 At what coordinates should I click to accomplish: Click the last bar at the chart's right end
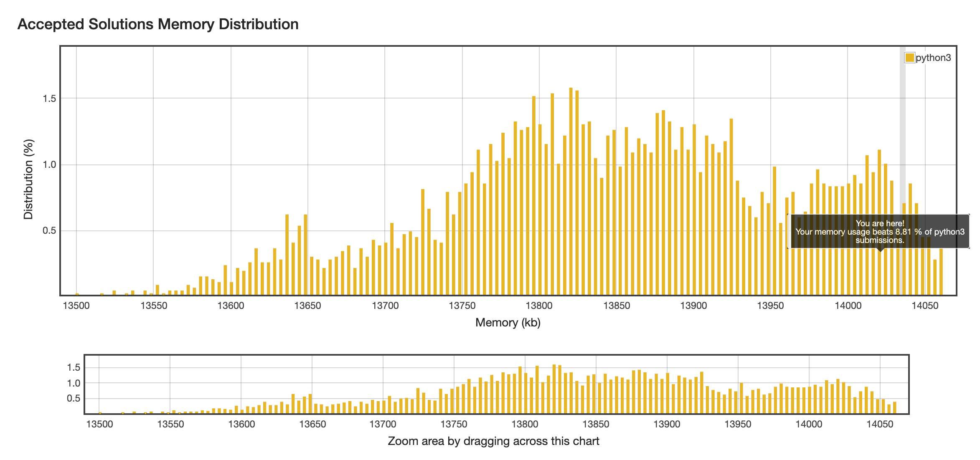tap(941, 272)
